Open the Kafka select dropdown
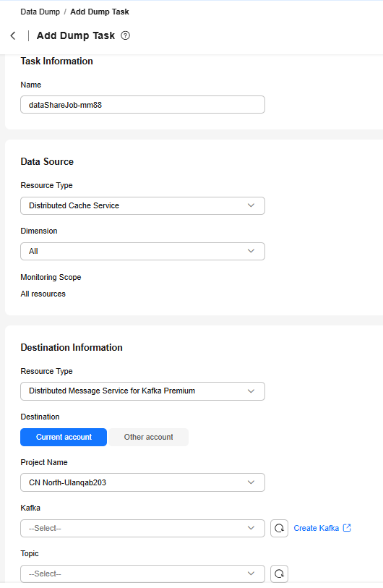Screen dimensions: 383x588 point(142,528)
